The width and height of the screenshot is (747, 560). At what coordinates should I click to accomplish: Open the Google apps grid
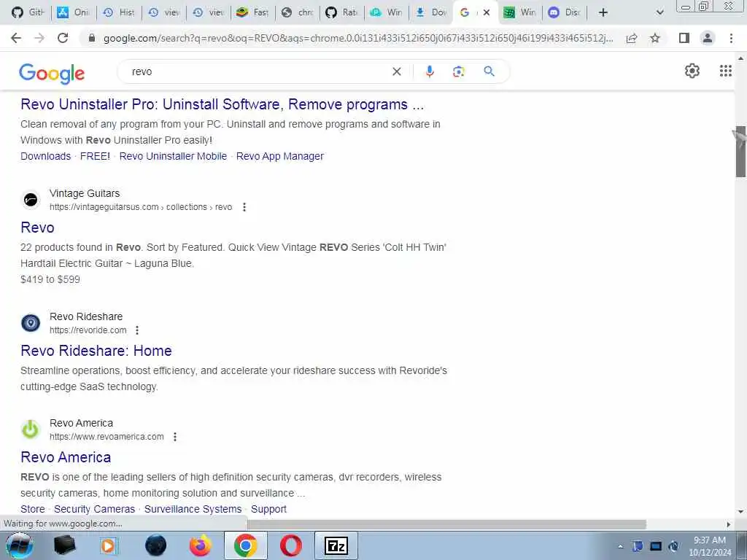pos(726,71)
